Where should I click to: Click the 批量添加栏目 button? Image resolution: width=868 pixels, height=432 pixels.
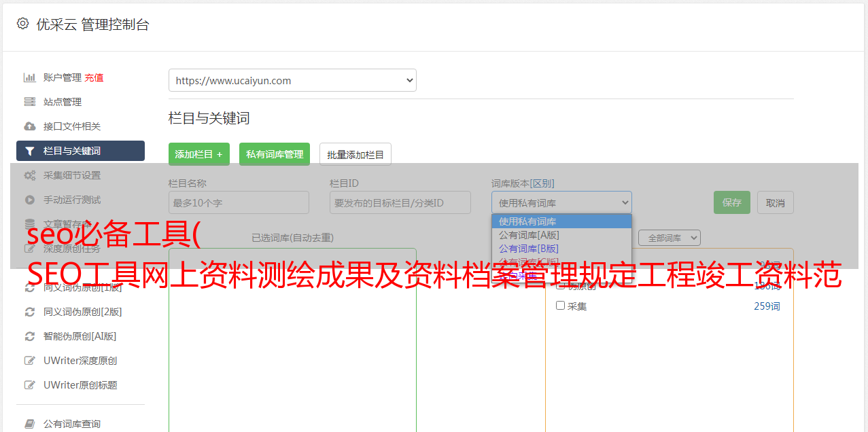pos(355,154)
